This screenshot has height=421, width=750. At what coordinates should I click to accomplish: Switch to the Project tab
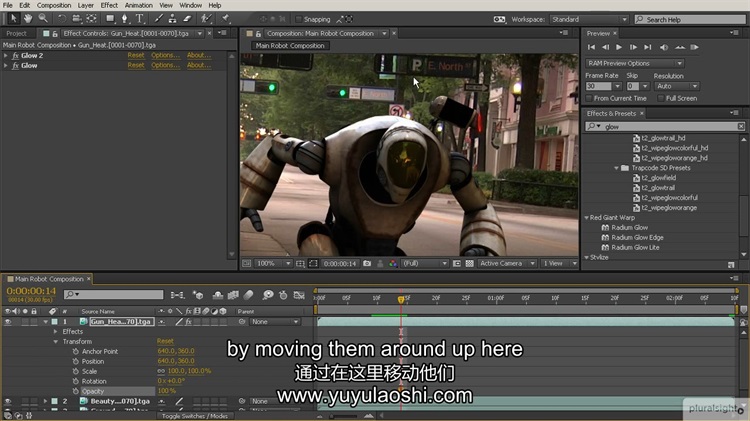click(17, 33)
